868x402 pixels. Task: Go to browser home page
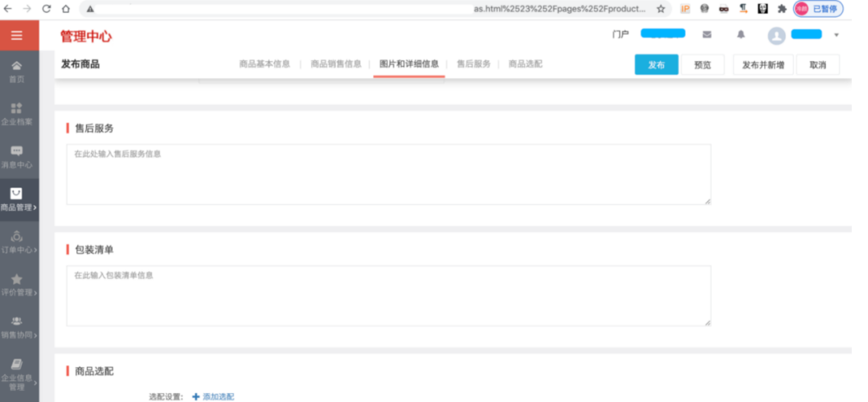click(x=66, y=9)
